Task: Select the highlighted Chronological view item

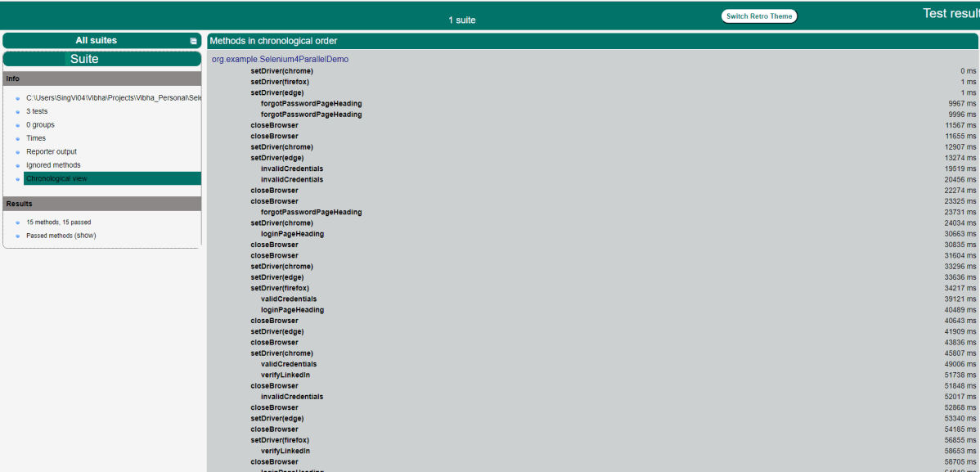Action: coord(56,178)
